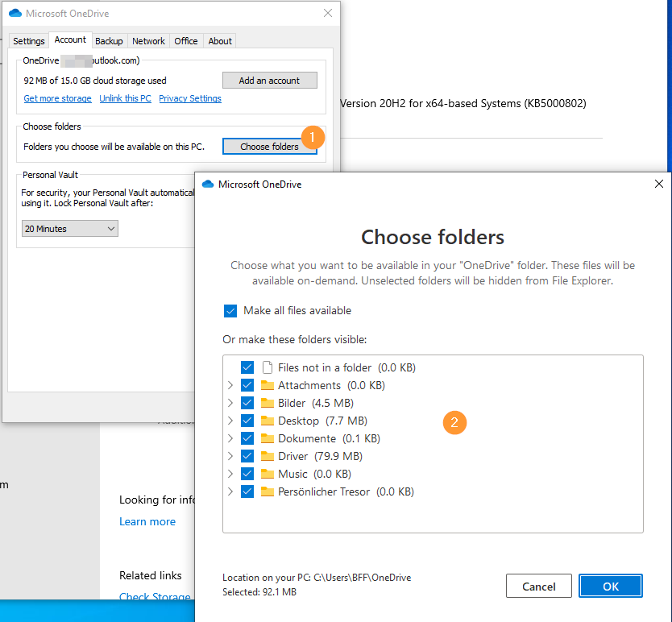Uncheck the Music folder checkbox
Viewport: 672px width, 622px height.
pyautogui.click(x=247, y=474)
